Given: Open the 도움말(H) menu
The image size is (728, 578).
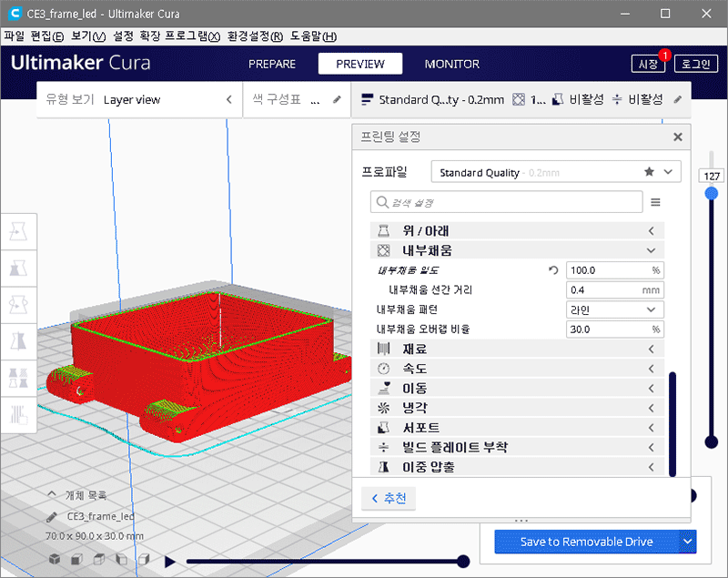Looking at the screenshot, I should click(313, 36).
